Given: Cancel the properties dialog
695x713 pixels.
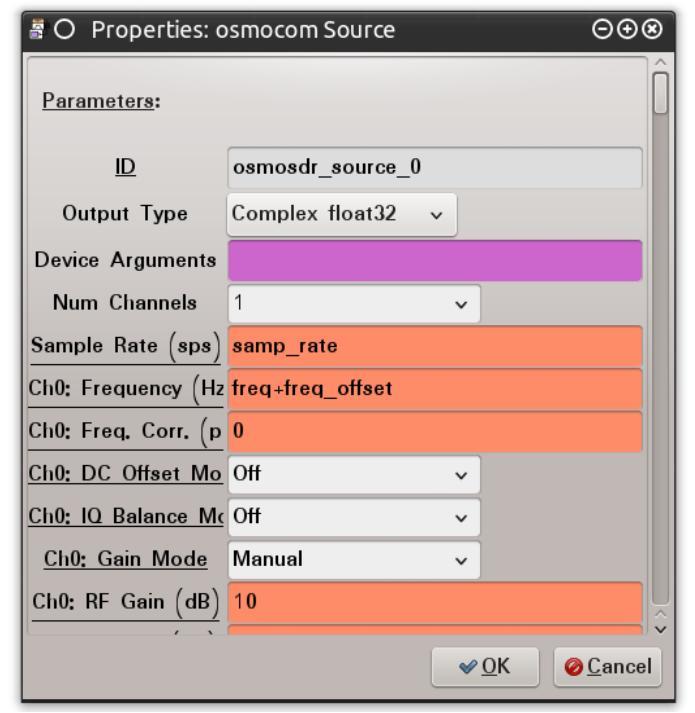Looking at the screenshot, I should [607, 667].
